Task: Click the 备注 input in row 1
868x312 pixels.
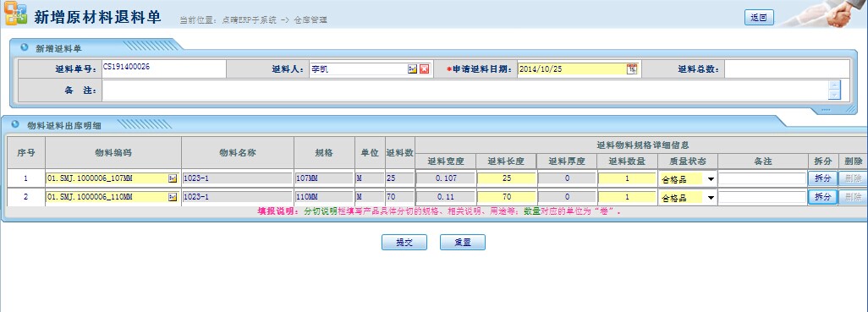Action: click(x=762, y=178)
